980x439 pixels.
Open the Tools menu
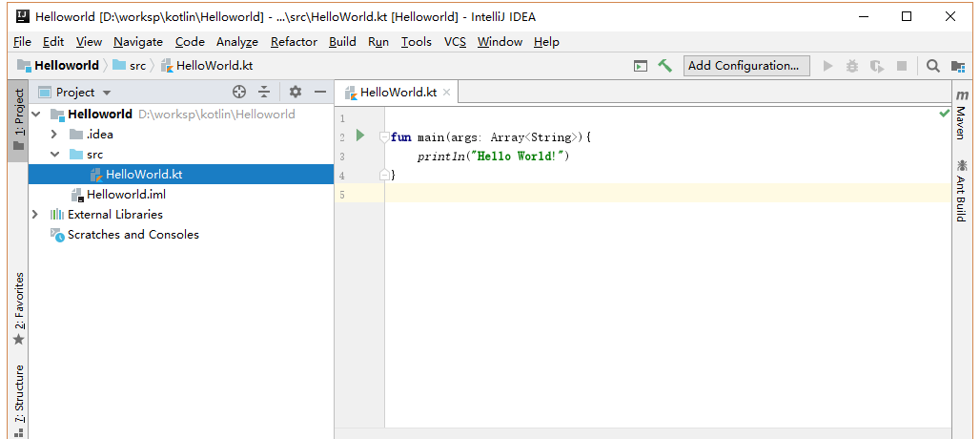point(417,42)
